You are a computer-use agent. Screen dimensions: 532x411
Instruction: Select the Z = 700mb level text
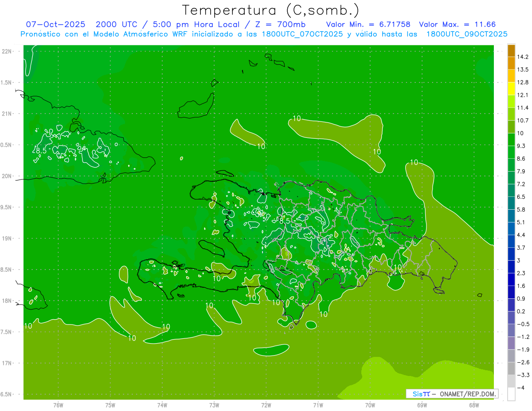point(286,24)
